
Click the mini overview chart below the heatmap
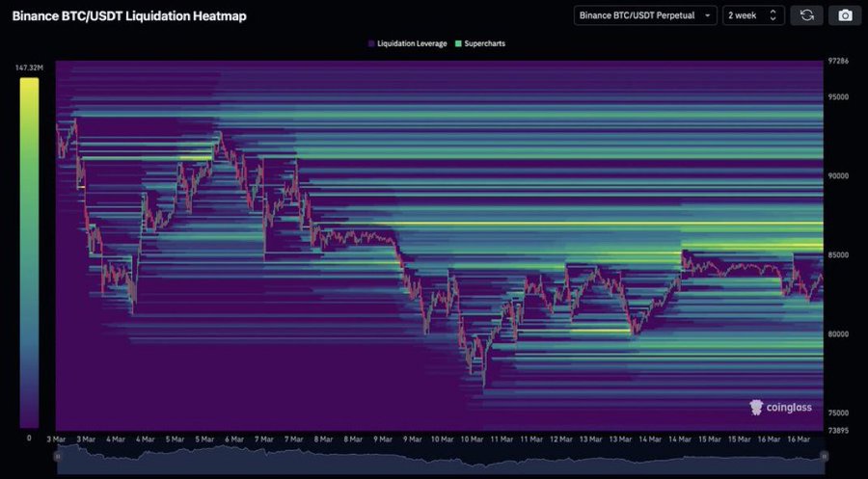coord(441,460)
